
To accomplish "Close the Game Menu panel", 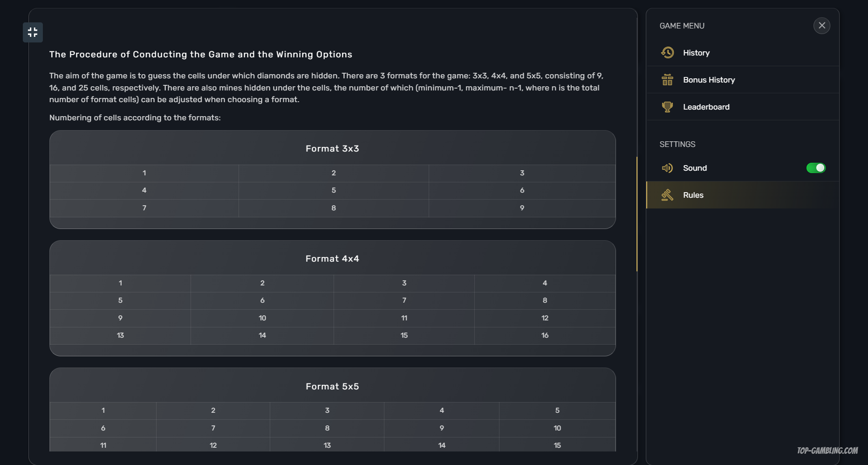I will (x=821, y=26).
